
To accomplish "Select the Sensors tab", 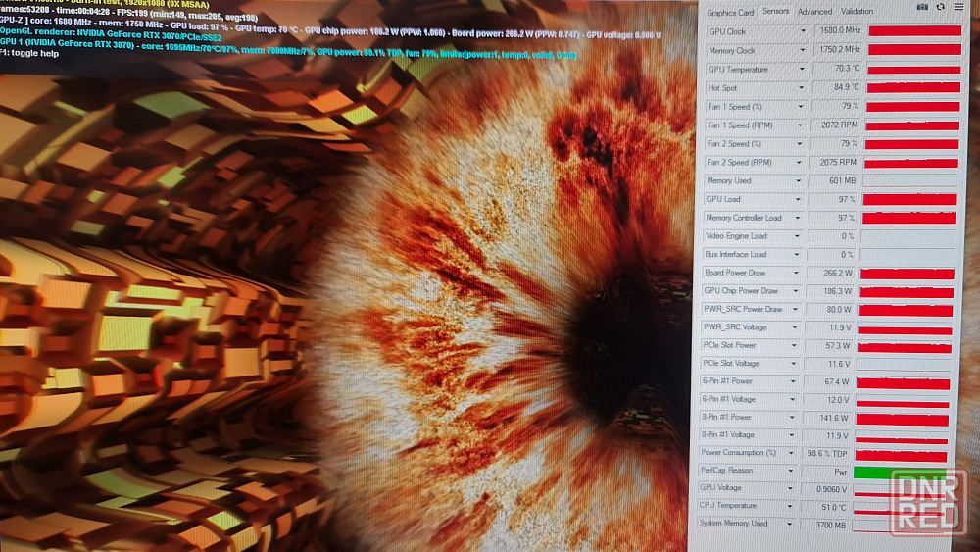I will click(775, 11).
